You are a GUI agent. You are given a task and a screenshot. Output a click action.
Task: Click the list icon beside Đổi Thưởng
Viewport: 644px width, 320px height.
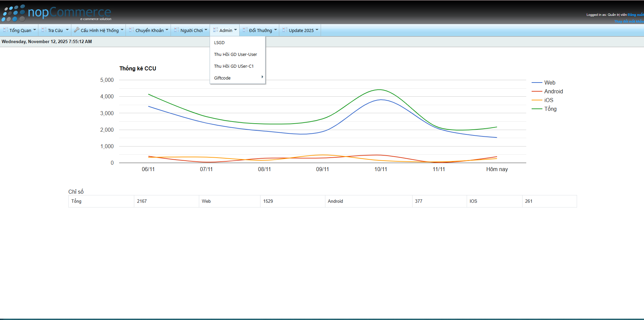(x=245, y=30)
